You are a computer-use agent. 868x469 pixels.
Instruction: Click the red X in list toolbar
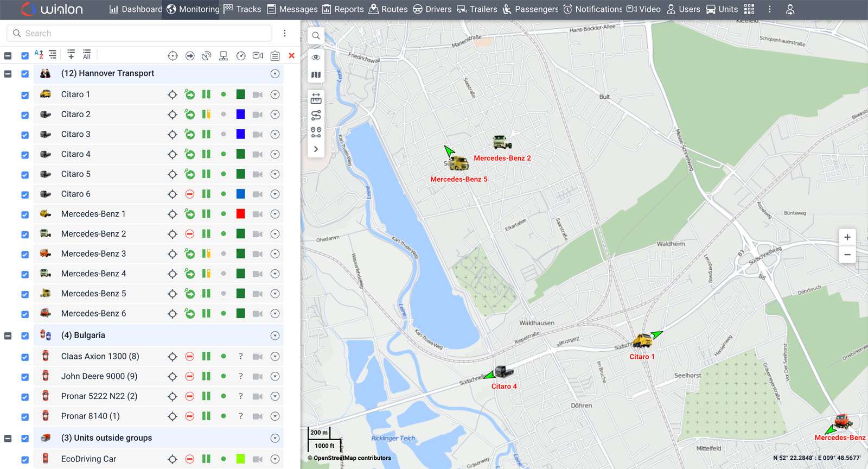291,55
